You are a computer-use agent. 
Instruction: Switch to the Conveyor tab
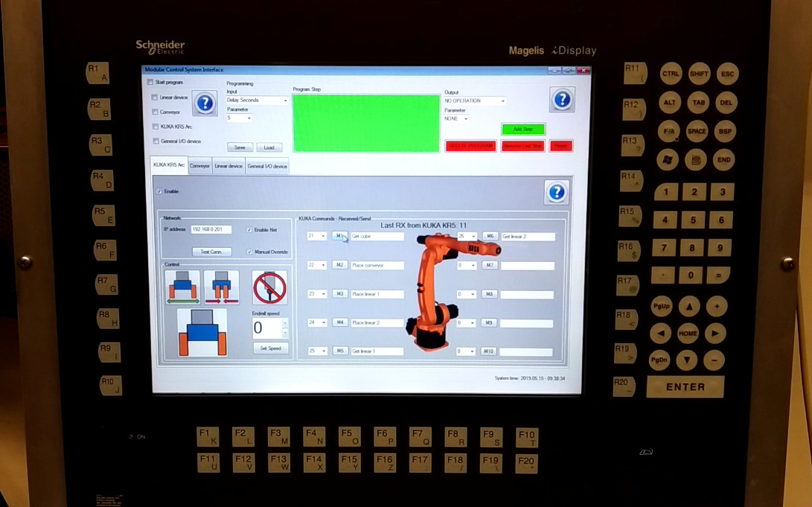coord(199,166)
